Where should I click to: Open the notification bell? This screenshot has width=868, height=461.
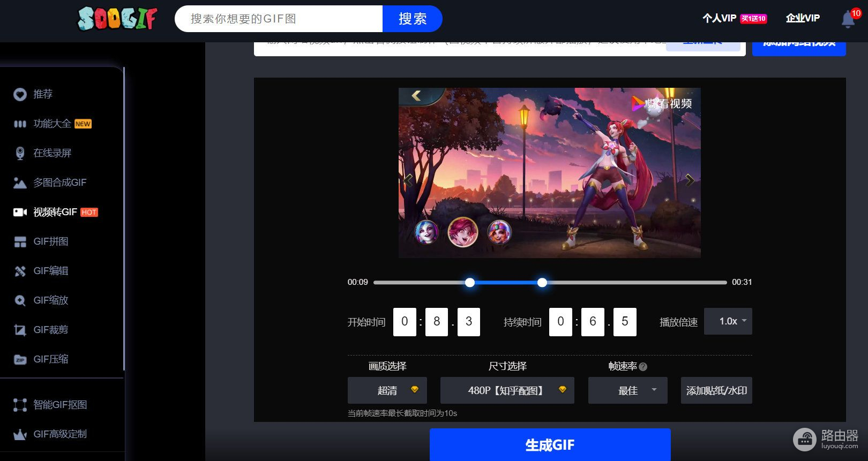click(848, 19)
